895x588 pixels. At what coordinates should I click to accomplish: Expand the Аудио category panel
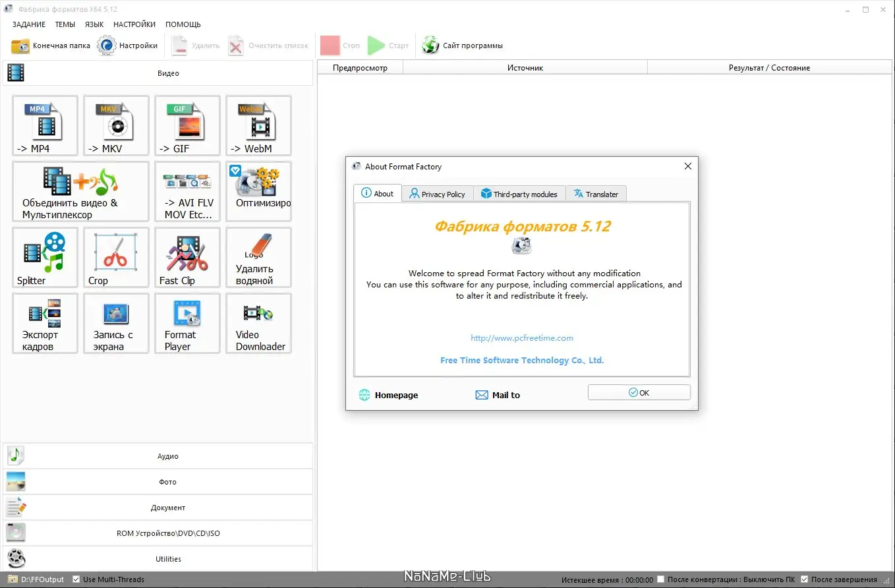158,456
